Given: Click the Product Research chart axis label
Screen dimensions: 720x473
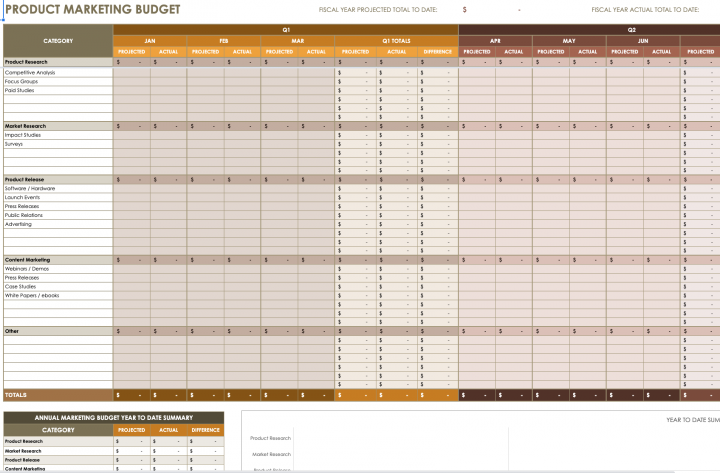Looking at the screenshot, I should coord(270,438).
